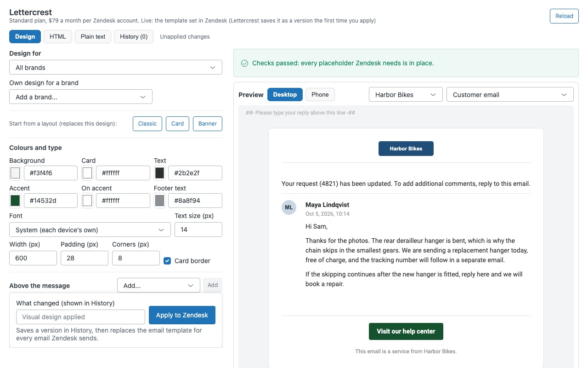The width and height of the screenshot is (588, 368).
Task: Open the Background colour swatch
Action: [15, 173]
